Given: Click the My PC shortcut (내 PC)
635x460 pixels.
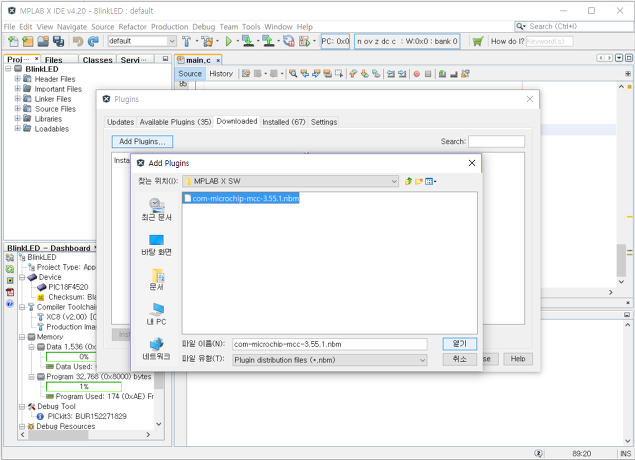Looking at the screenshot, I should [x=156, y=314].
